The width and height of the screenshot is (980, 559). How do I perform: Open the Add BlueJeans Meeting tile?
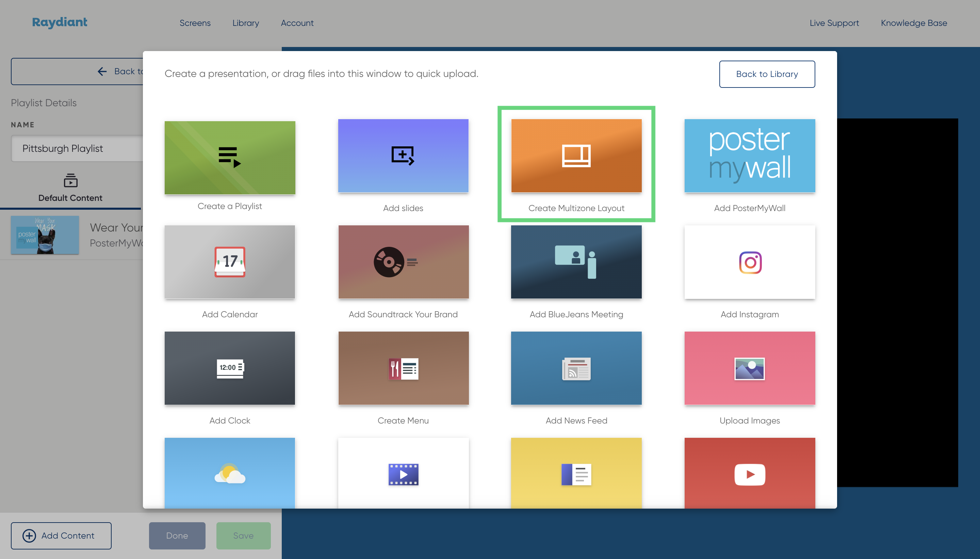(x=576, y=262)
